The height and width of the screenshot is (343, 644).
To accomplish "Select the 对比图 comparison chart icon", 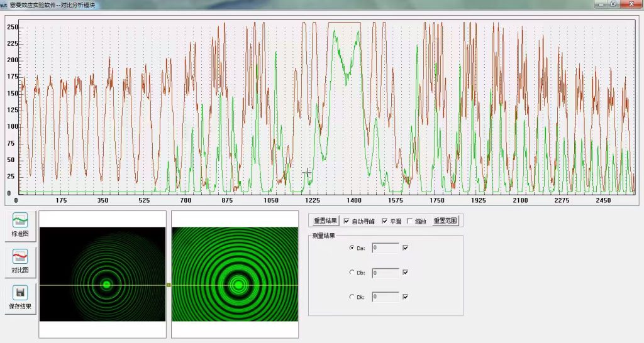I will (x=20, y=261).
